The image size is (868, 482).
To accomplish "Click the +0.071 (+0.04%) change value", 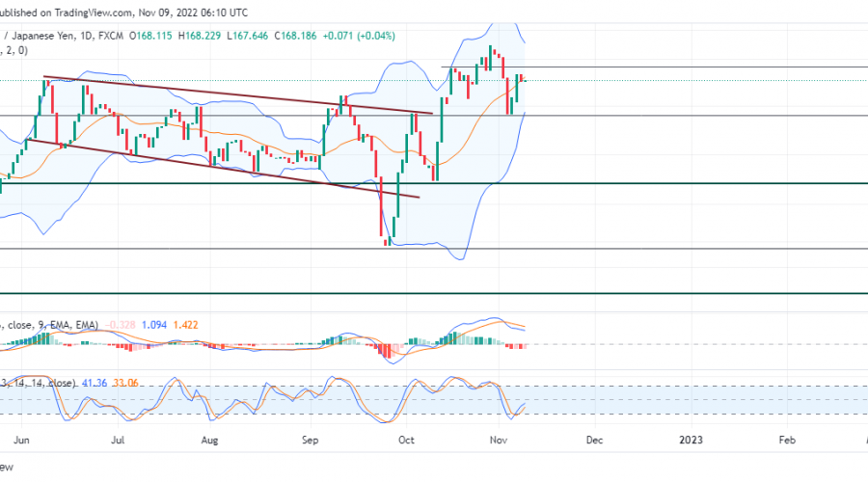I will tap(359, 36).
